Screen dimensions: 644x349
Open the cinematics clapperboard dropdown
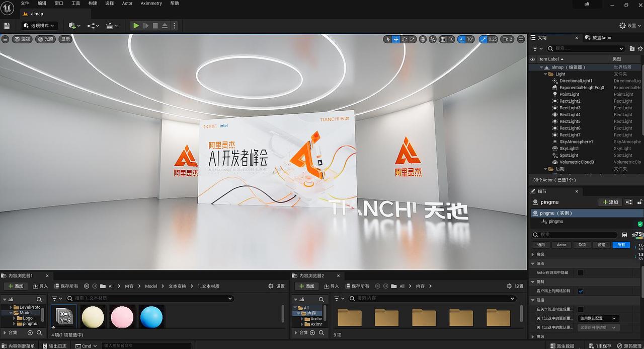[112, 25]
